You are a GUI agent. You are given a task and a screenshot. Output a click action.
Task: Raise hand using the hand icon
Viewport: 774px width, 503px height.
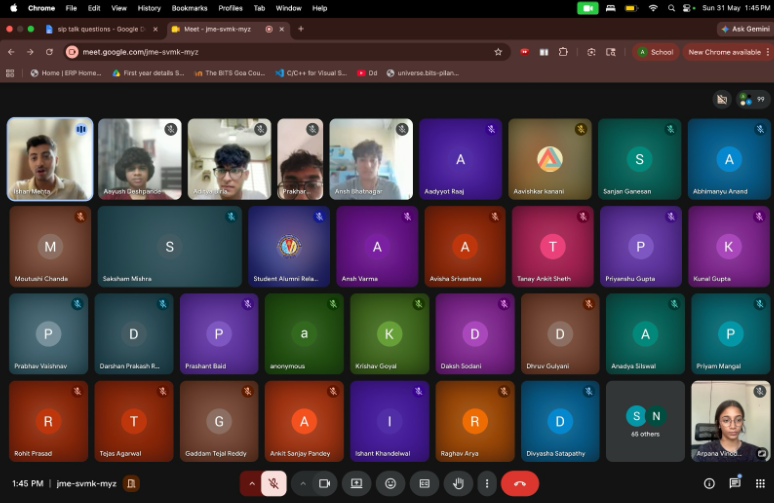tap(458, 484)
